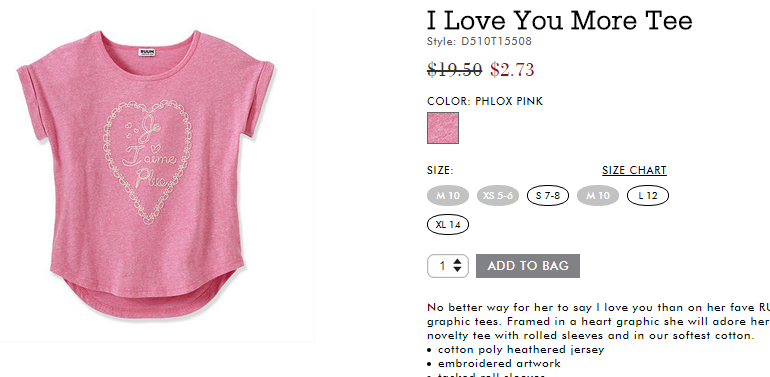Click the brand label tag in the collar
This screenshot has width=770, height=377.
click(147, 52)
